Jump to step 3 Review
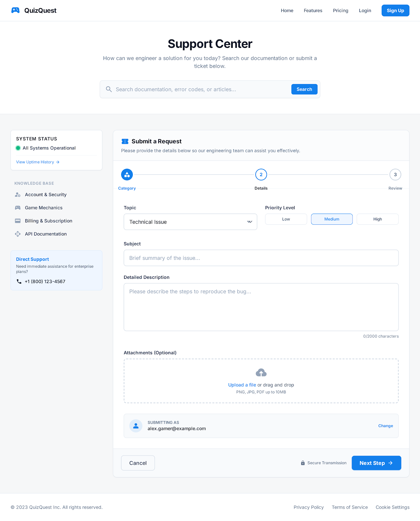The image size is (420, 521). [395, 175]
